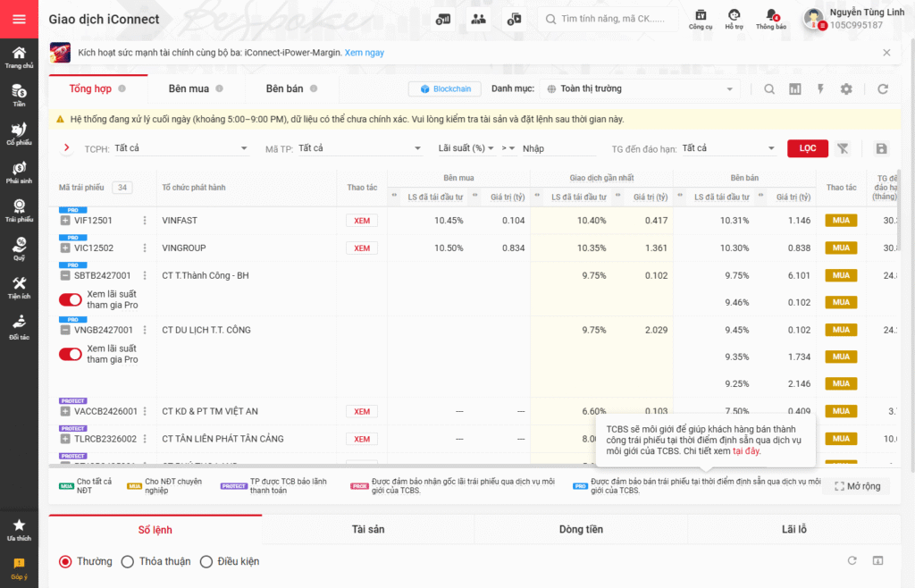The height and width of the screenshot is (588, 915).
Task: Click the red LỌC filter button
Action: pyautogui.click(x=807, y=148)
